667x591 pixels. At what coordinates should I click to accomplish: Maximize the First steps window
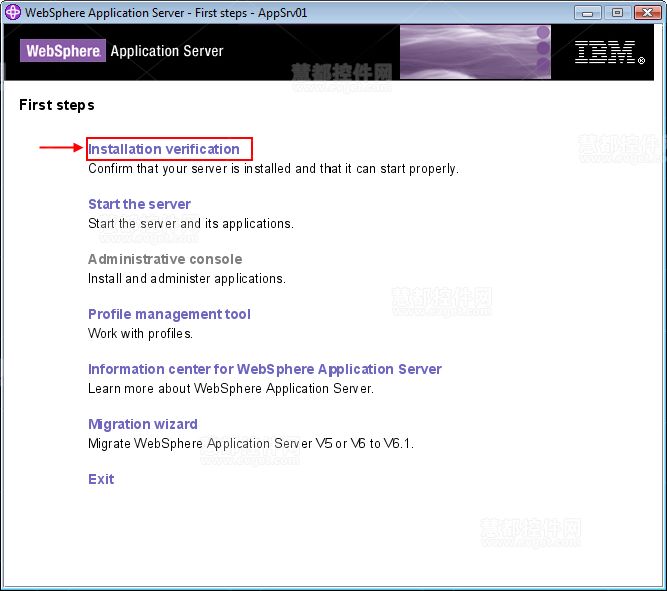click(617, 13)
